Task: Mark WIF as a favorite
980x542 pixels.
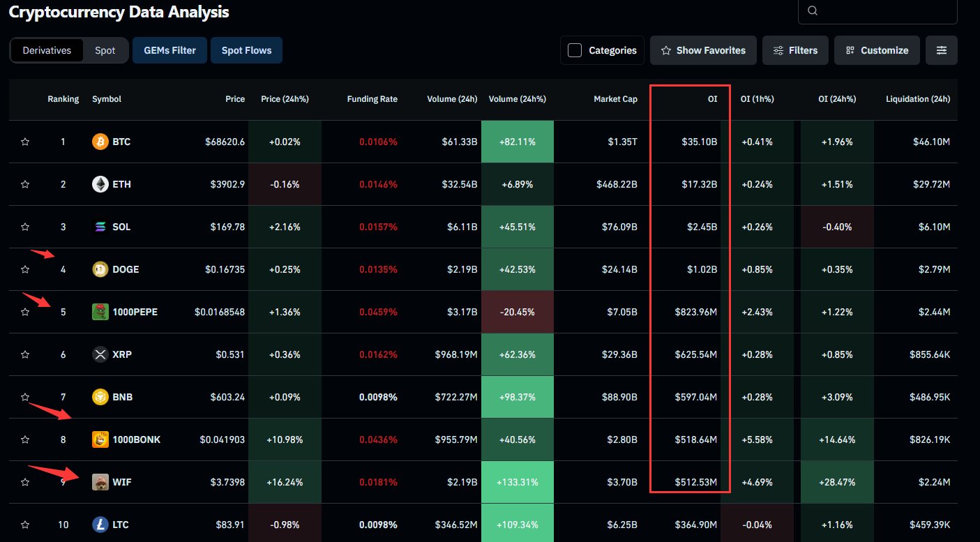Action: (x=25, y=481)
